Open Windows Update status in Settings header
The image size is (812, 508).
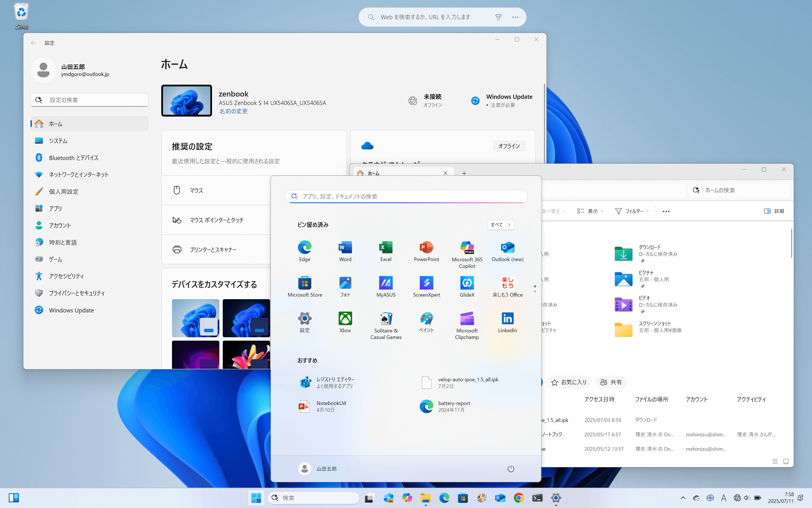[x=502, y=100]
